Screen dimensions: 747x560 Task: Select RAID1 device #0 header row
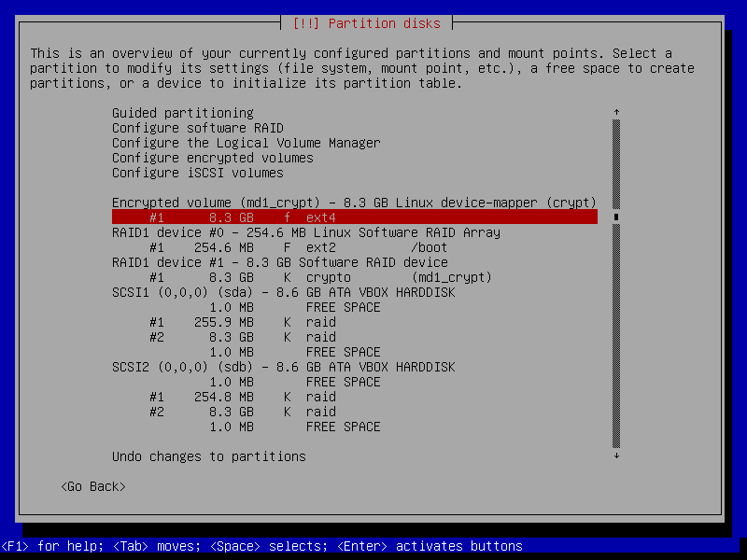click(305, 232)
